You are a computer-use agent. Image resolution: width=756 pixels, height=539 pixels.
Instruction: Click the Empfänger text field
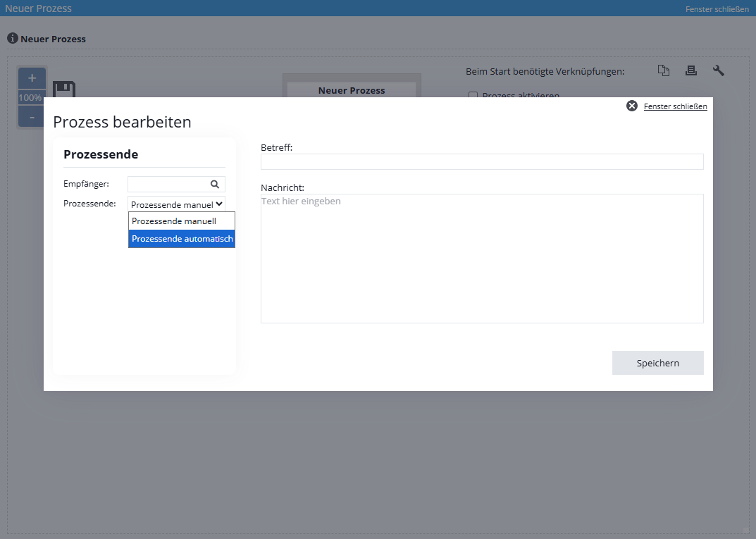(168, 184)
